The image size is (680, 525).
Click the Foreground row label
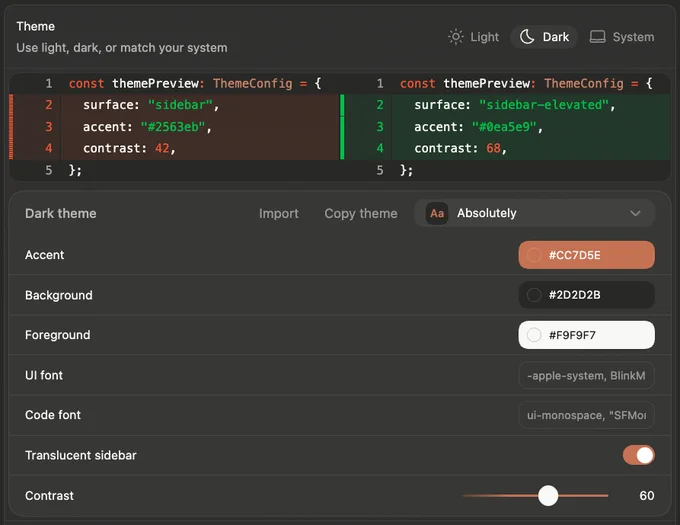click(x=58, y=335)
